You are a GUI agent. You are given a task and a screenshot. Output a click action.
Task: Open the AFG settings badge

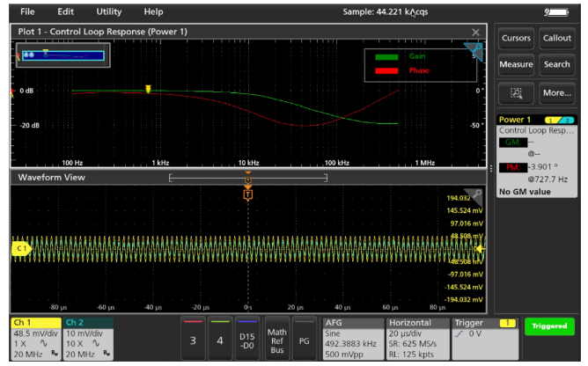click(353, 339)
